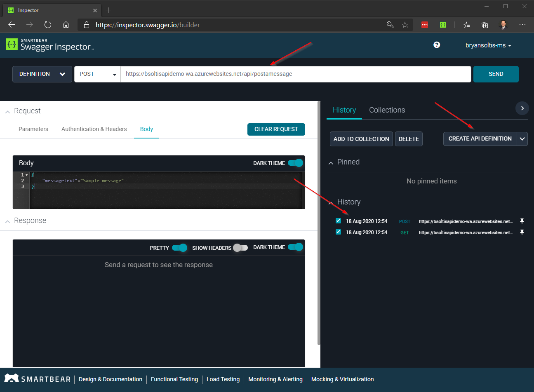The image size is (534, 392).
Task: Switch to the Collections tab
Action: pyautogui.click(x=387, y=110)
